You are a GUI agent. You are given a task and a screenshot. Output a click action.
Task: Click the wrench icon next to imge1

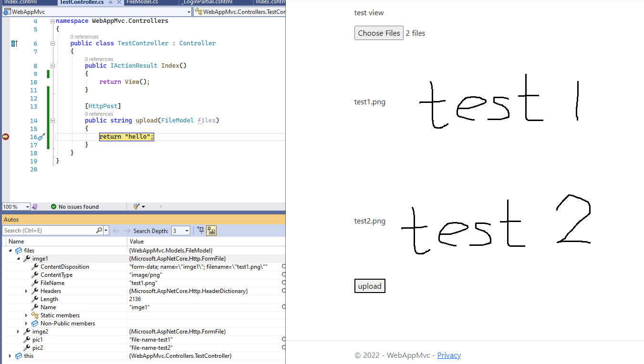click(x=27, y=259)
